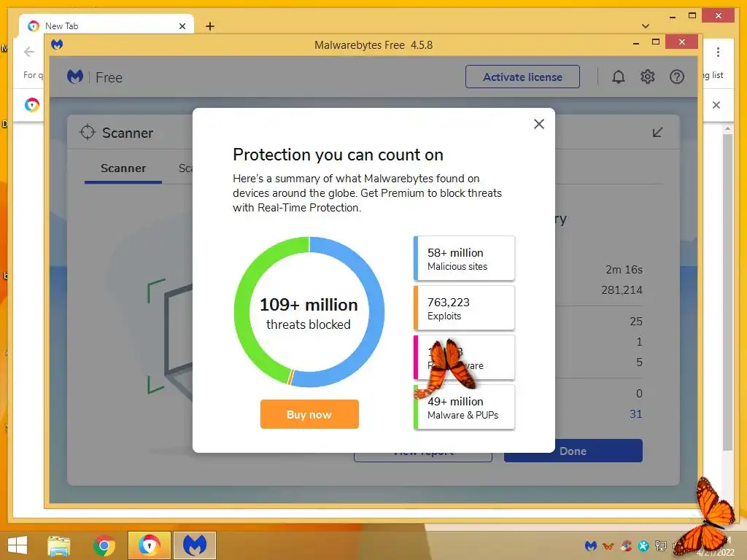Click the butterfly system tray icon

[608, 546]
